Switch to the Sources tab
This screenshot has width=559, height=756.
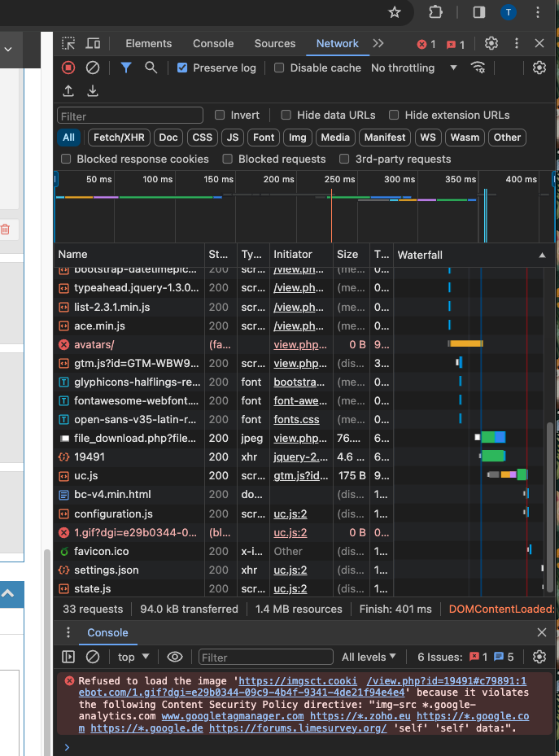click(x=274, y=43)
